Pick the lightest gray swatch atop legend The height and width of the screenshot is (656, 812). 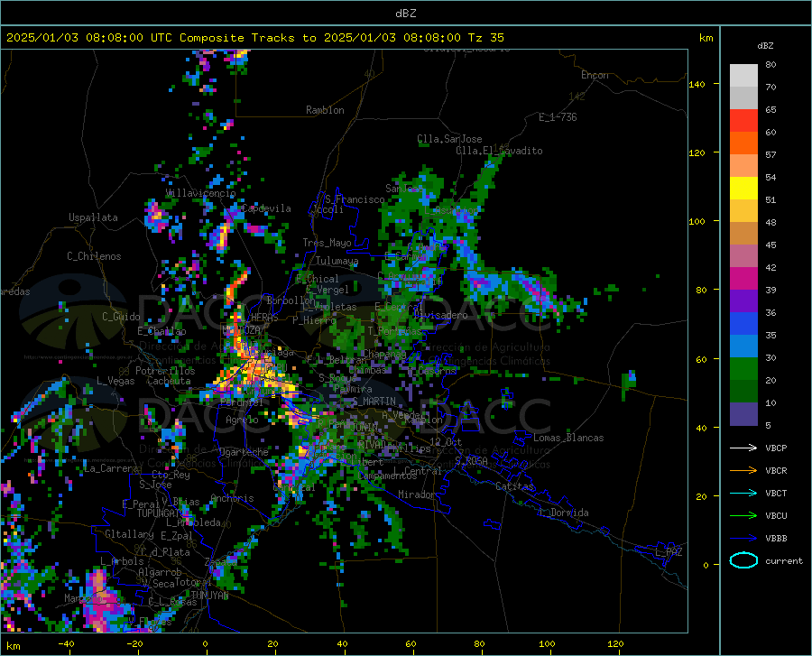coord(743,76)
